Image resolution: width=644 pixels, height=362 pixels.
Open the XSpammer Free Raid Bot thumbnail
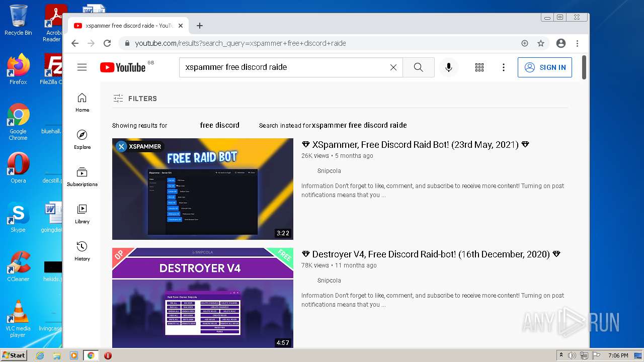203,189
